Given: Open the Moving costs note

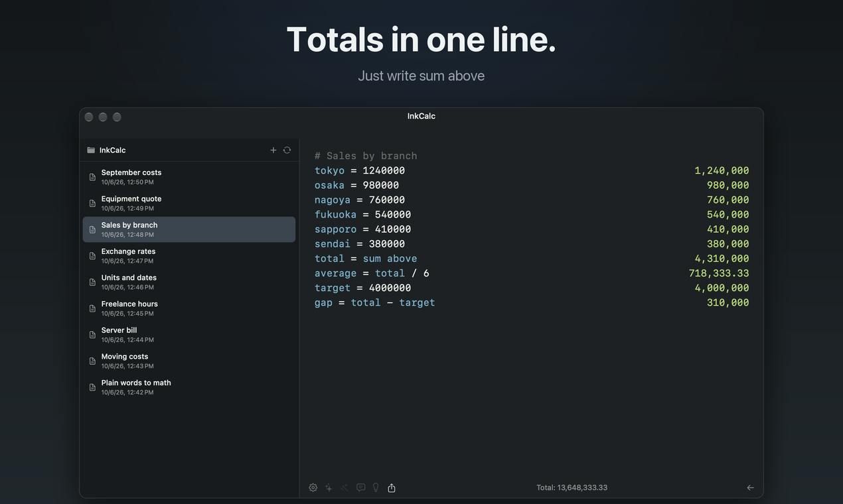Looking at the screenshot, I should click(x=189, y=361).
